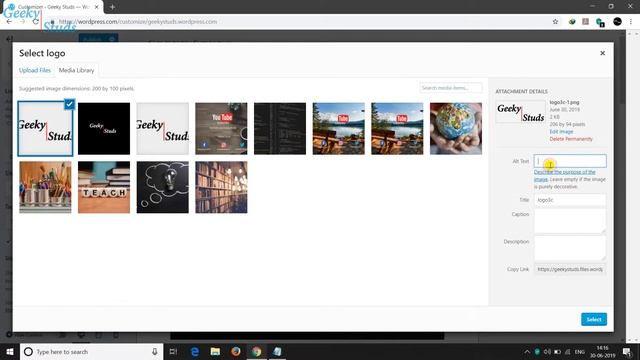Launch Microsoft Edge from the taskbar
The image size is (640, 360).
[x=195, y=351]
